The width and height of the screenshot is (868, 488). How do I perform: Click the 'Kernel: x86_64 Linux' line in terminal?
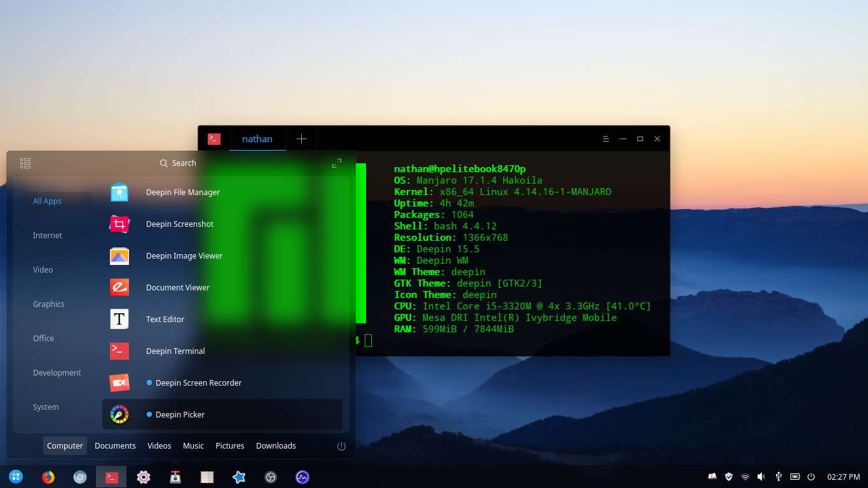point(503,192)
